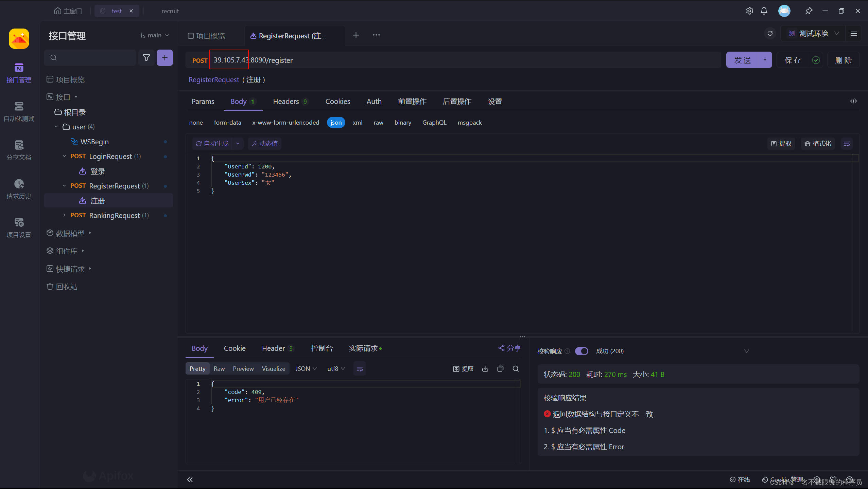Click the 保存 save button
This screenshot has height=489, width=868.
click(793, 60)
